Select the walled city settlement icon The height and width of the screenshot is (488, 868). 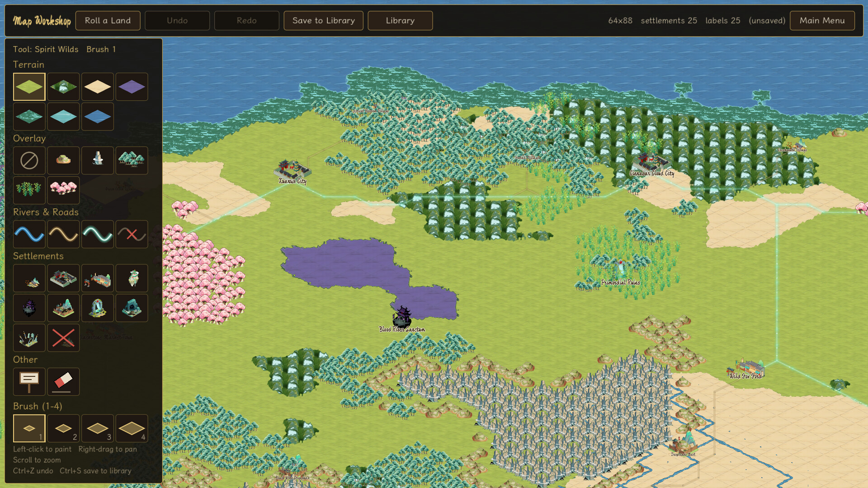(63, 278)
